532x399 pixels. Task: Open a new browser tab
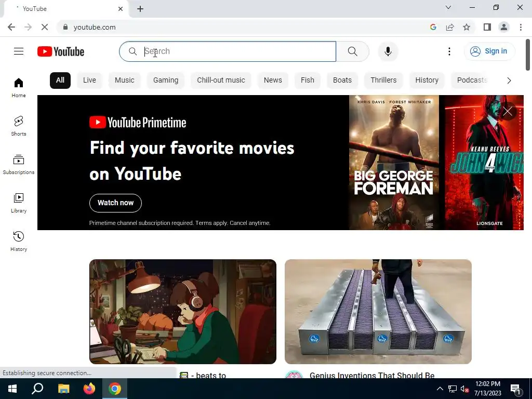(140, 9)
